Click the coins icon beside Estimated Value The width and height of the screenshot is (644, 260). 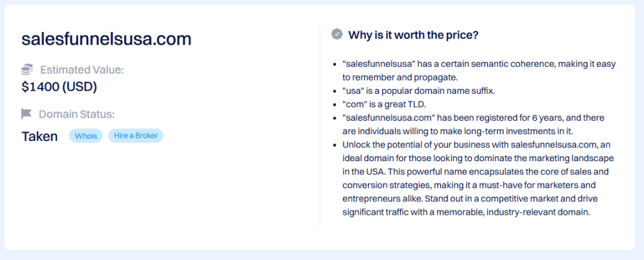[x=27, y=70]
